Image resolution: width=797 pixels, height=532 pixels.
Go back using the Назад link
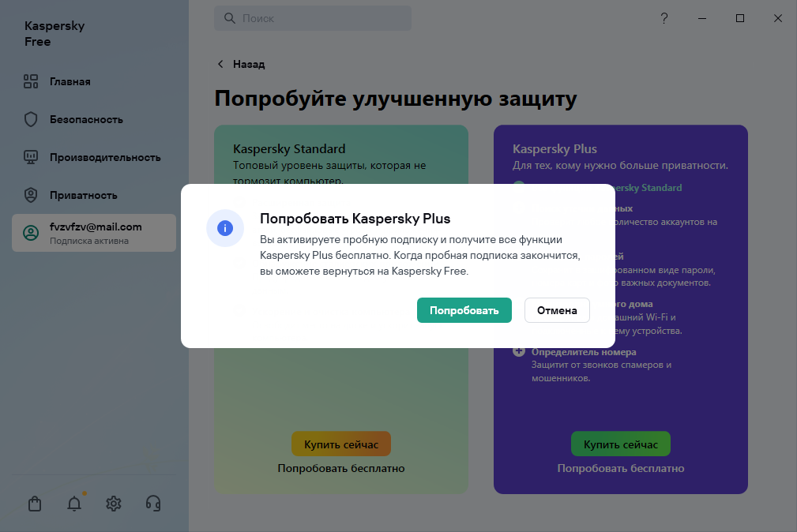(x=249, y=64)
